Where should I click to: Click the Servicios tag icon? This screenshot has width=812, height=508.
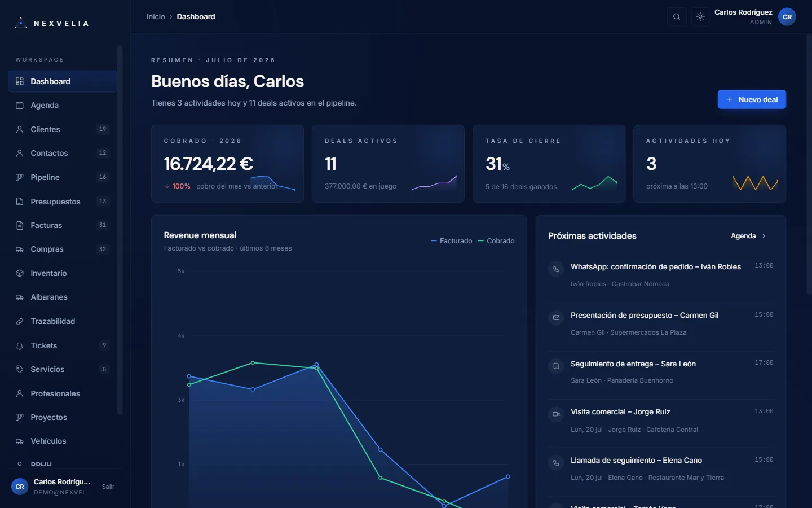pyautogui.click(x=20, y=369)
